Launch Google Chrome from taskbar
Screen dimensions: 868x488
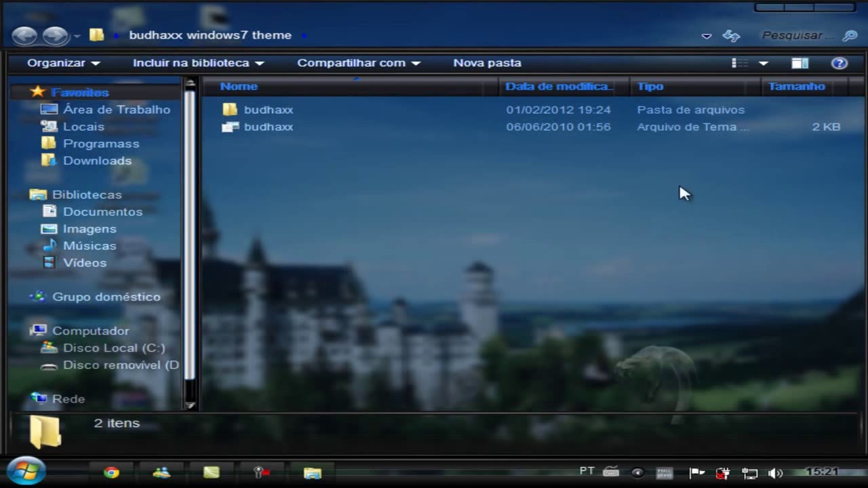(x=111, y=472)
